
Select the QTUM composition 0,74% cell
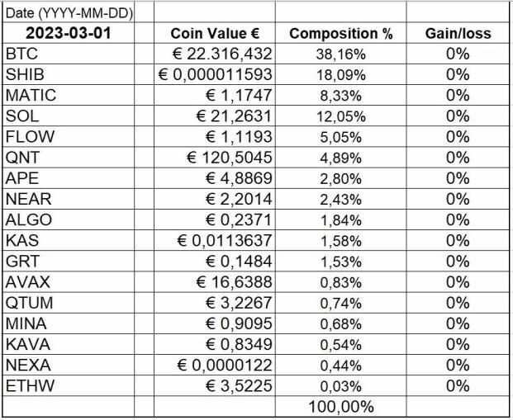tap(340, 304)
